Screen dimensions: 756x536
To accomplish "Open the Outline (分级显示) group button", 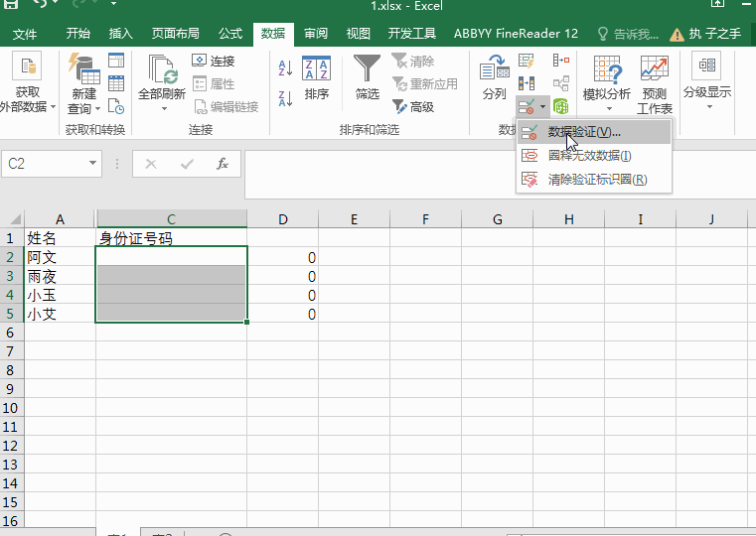I will (706, 79).
